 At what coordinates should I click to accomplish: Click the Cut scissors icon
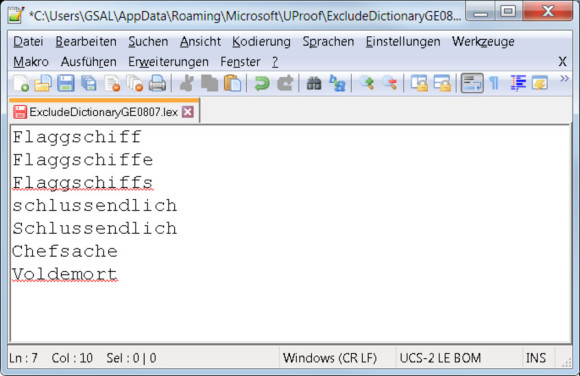pos(187,83)
